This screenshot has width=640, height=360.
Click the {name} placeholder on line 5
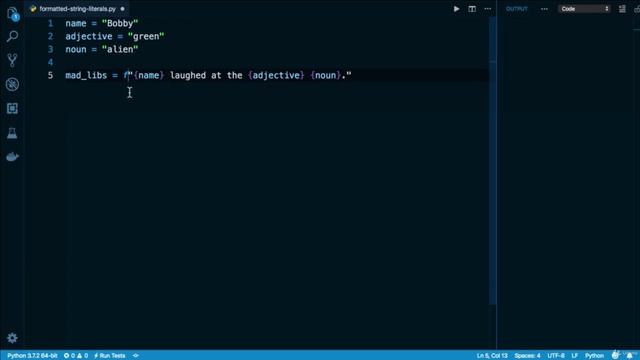(149, 76)
